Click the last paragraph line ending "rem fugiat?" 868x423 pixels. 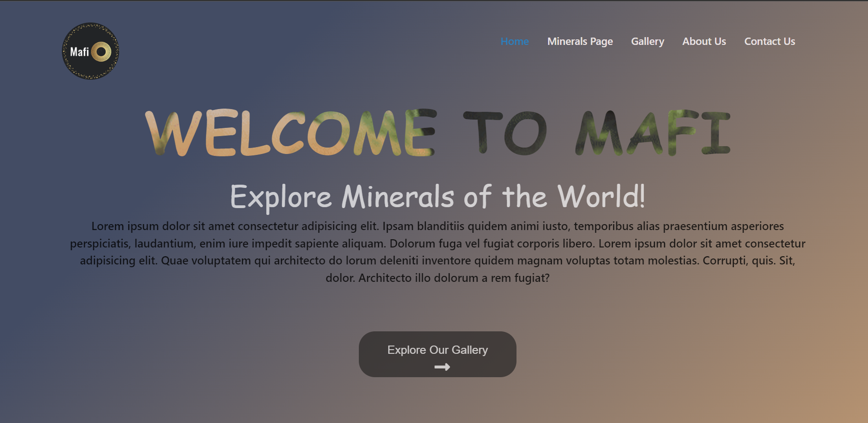(x=437, y=278)
